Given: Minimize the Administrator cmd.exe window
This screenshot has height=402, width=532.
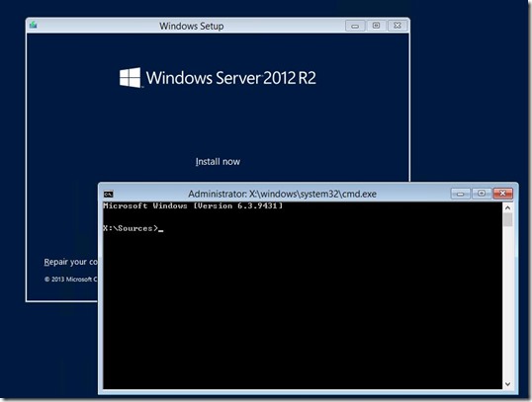Looking at the screenshot, I should coord(460,194).
